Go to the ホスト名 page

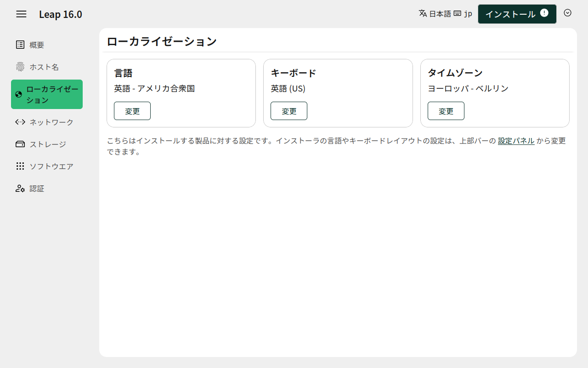pos(47,67)
